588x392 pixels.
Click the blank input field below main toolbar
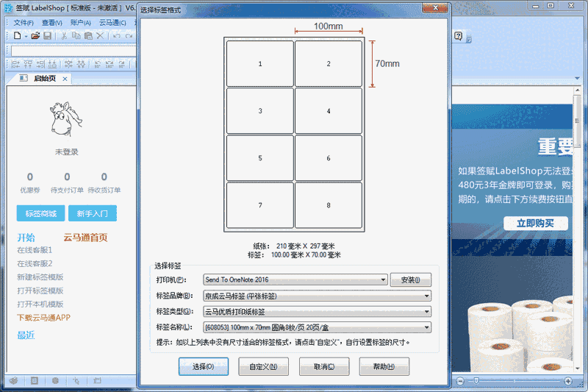(73, 51)
